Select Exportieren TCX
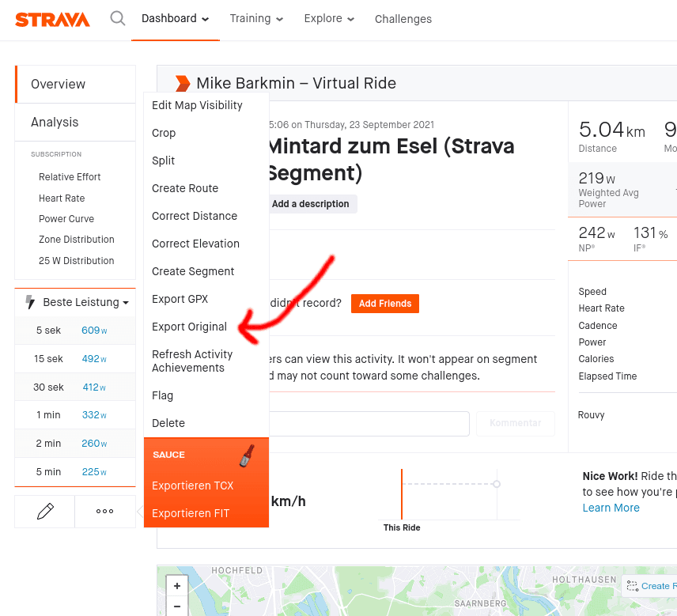677x616 pixels. click(x=192, y=486)
